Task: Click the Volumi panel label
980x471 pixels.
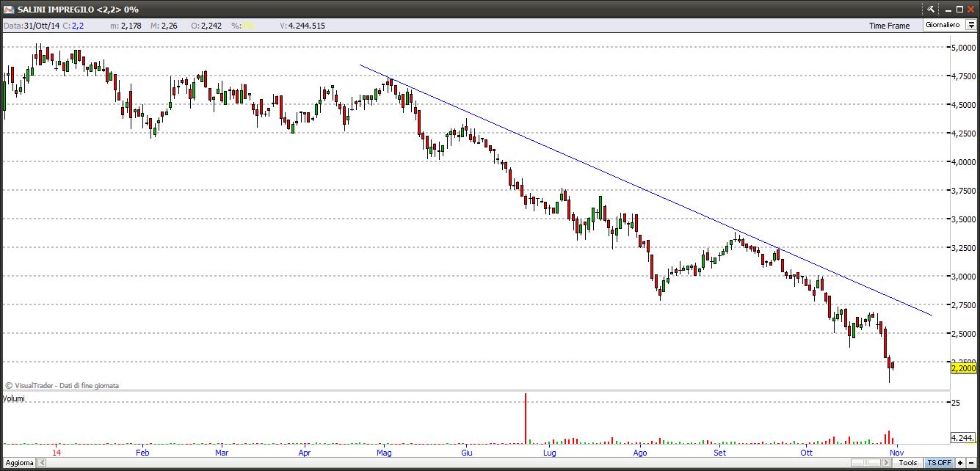Action: click(x=14, y=398)
